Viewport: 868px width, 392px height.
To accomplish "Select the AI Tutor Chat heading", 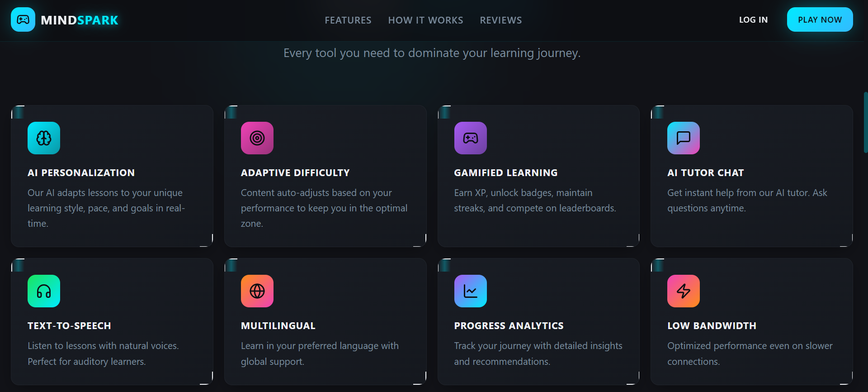I will pyautogui.click(x=706, y=172).
